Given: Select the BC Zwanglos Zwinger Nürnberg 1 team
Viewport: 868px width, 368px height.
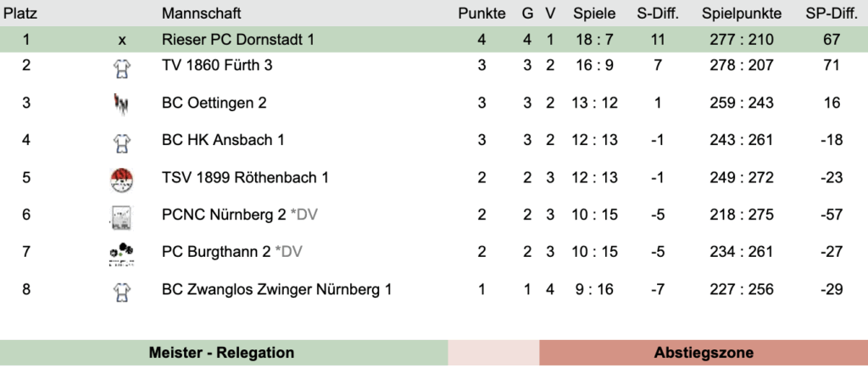Looking at the screenshot, I should click(x=276, y=289).
